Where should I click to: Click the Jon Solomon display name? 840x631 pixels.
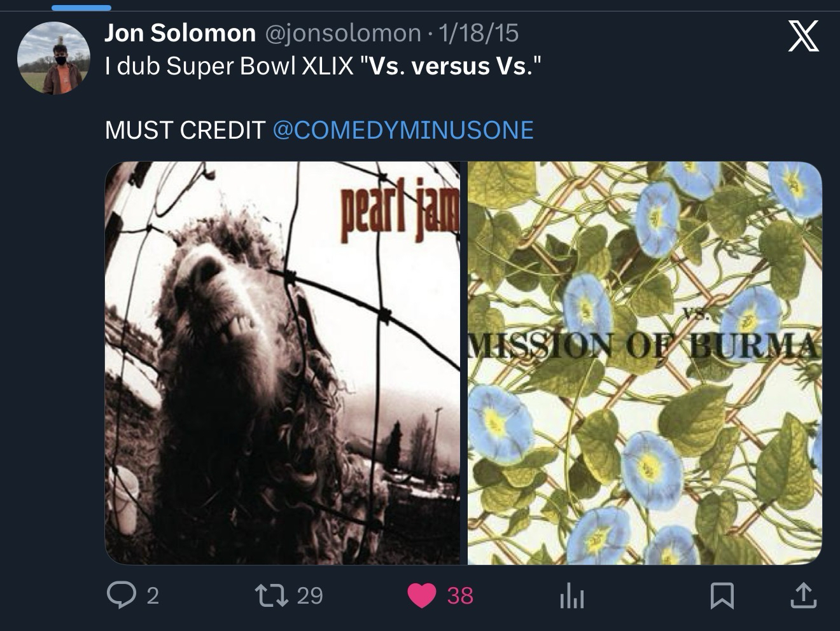[180, 33]
